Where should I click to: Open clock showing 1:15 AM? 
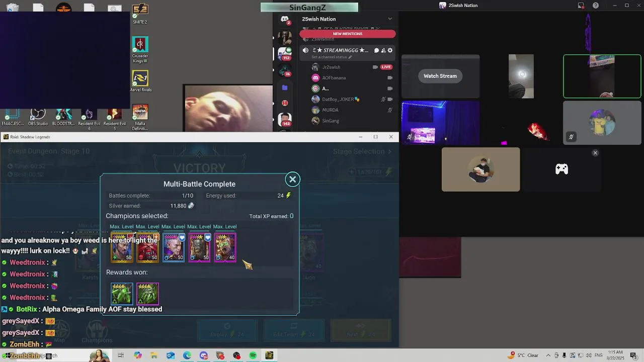(x=615, y=355)
